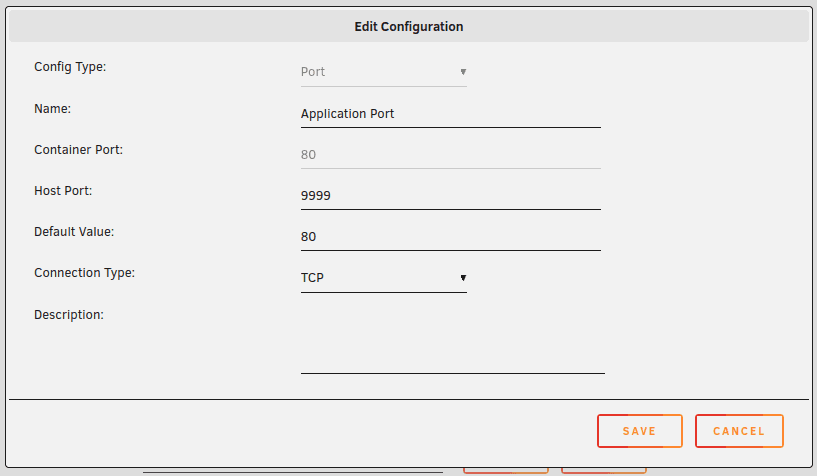Click the Save button
Image resolution: width=817 pixels, height=476 pixels.
[x=639, y=431]
